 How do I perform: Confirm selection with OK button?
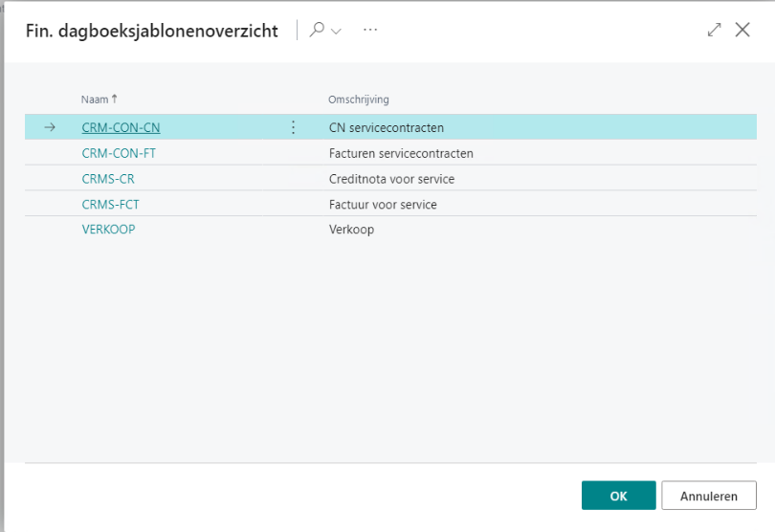[x=618, y=496]
